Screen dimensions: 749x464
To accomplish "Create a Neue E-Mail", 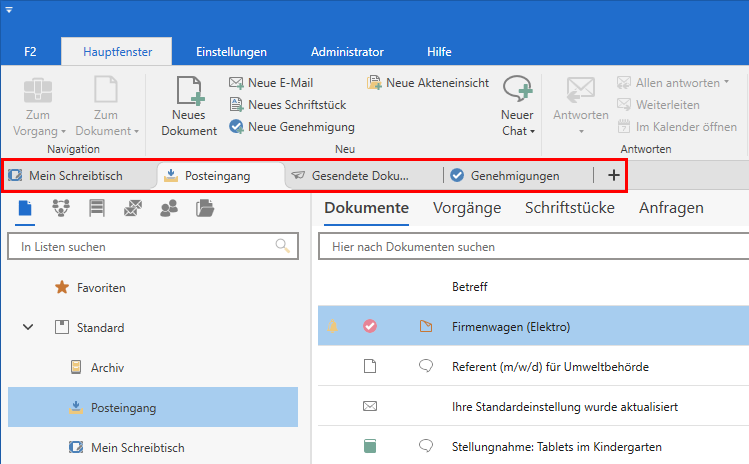I will click(x=279, y=83).
